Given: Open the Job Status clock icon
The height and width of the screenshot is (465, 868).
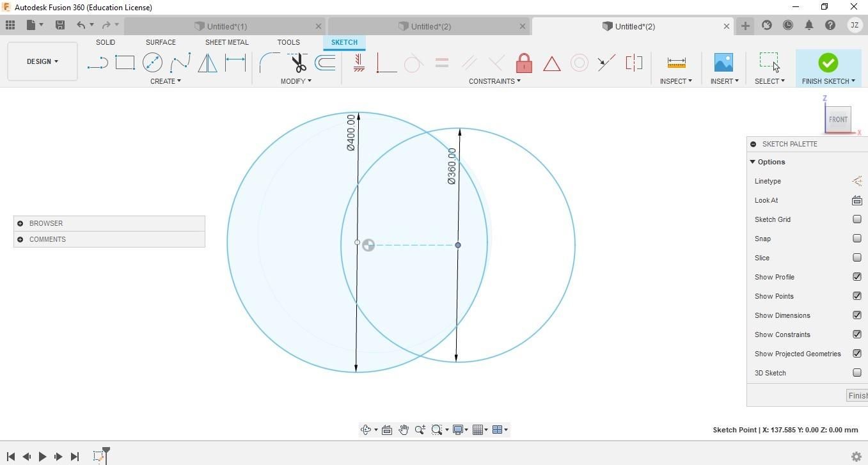Looking at the screenshot, I should [x=788, y=25].
